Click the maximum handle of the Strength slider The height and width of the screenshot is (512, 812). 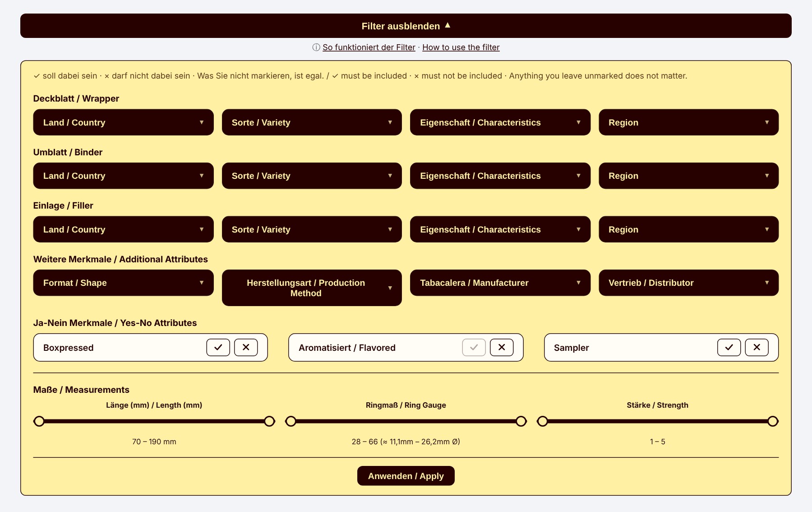tap(773, 421)
